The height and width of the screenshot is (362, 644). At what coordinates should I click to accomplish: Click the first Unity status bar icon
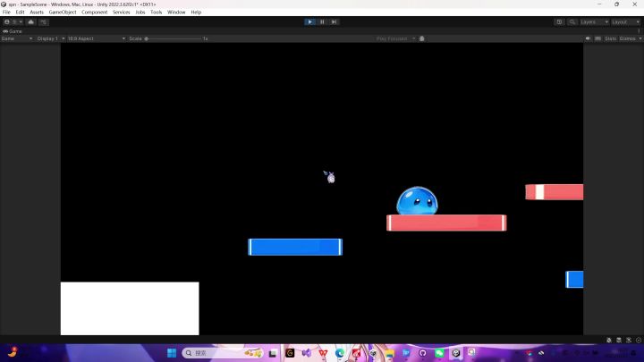tap(609, 340)
